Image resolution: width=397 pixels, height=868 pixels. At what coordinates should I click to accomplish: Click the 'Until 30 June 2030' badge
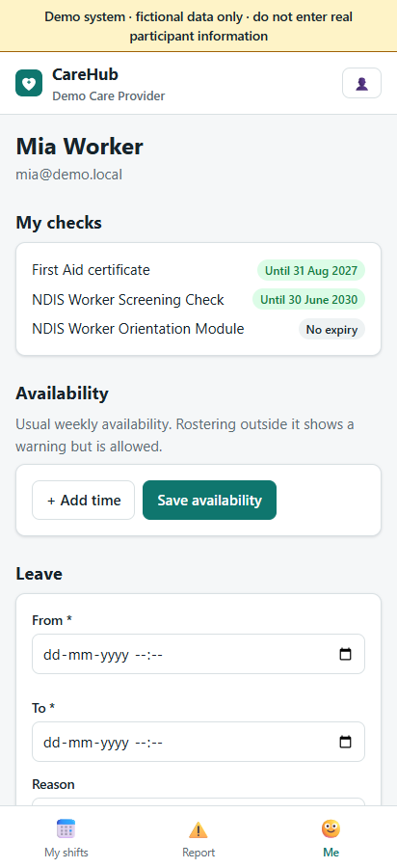coord(309,300)
